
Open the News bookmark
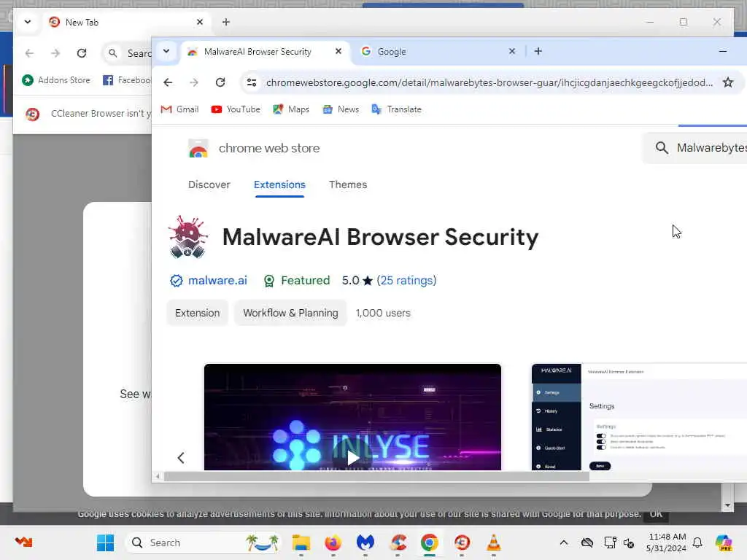[341, 109]
